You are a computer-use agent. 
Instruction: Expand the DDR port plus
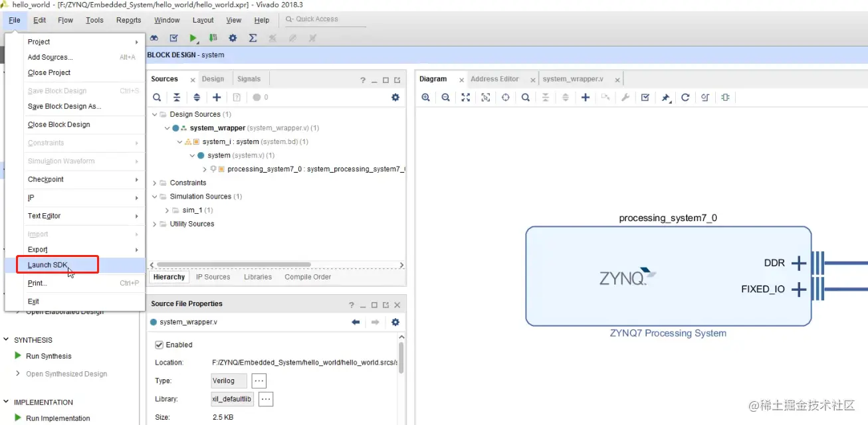click(x=799, y=264)
